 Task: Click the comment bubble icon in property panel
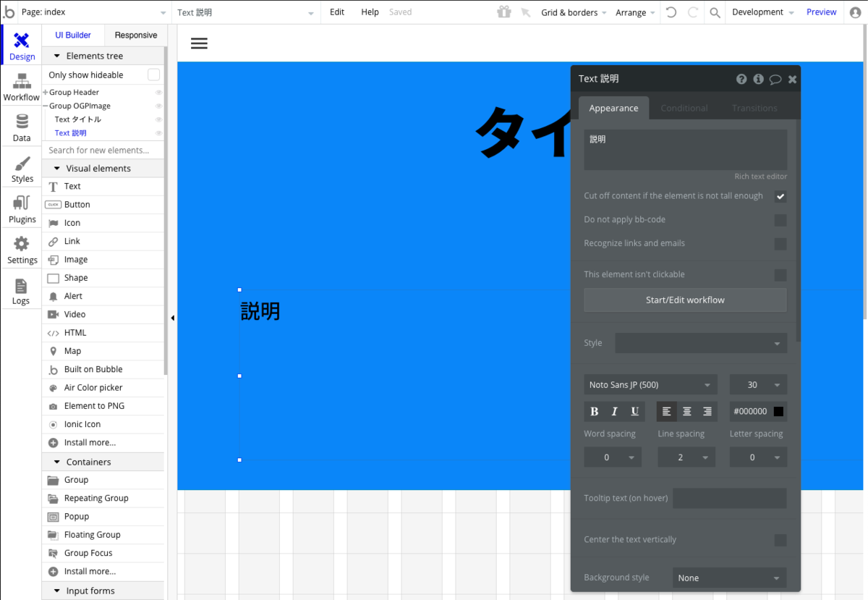click(775, 80)
